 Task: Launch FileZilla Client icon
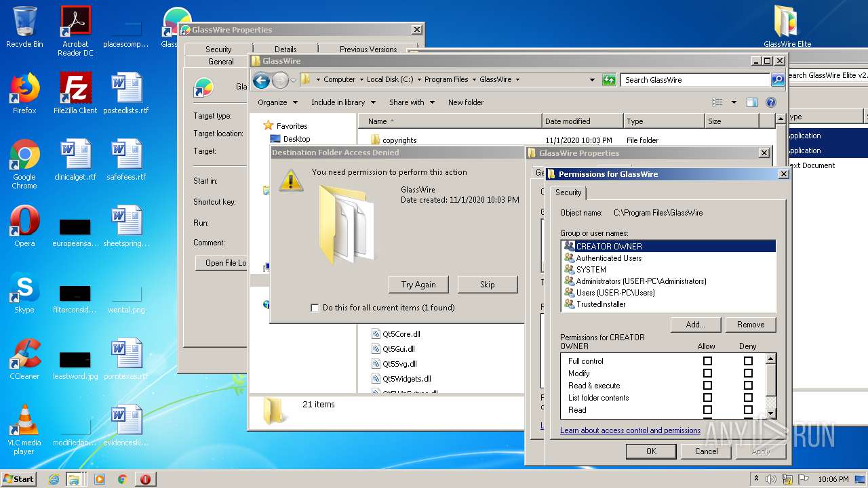click(75, 94)
